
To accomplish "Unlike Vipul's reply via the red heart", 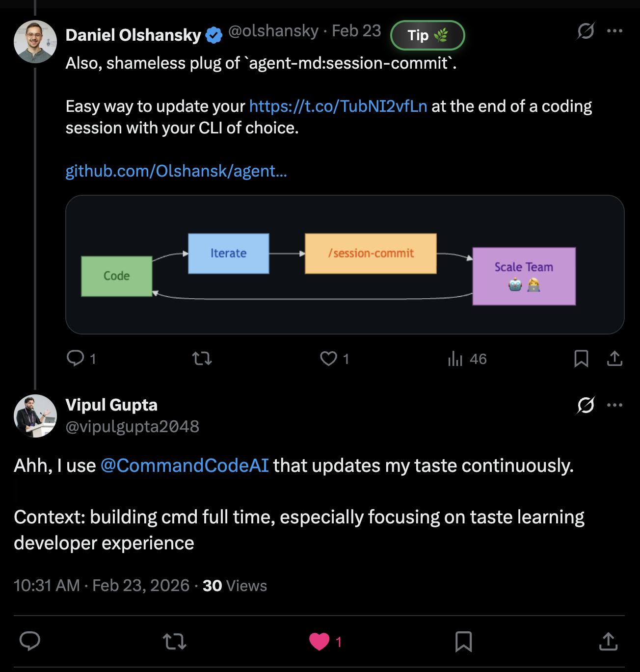I will click(x=320, y=640).
